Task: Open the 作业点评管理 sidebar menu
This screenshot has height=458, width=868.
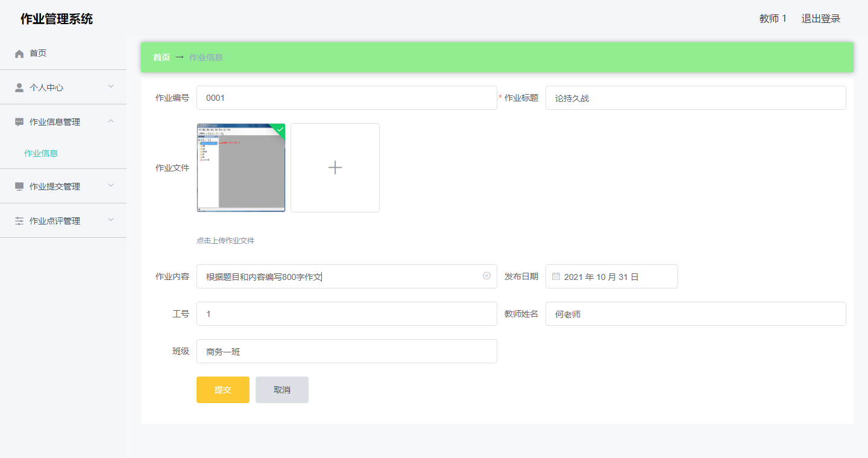Action: 63,221
